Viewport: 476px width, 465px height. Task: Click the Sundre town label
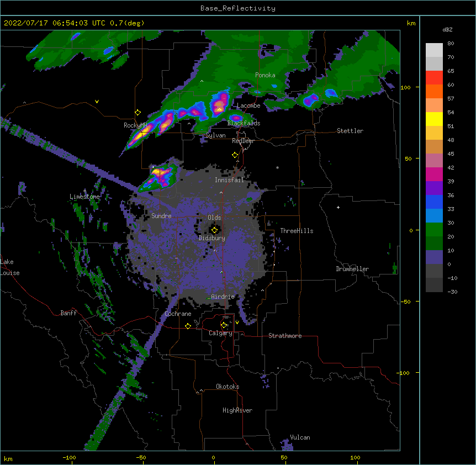pyautogui.click(x=161, y=216)
